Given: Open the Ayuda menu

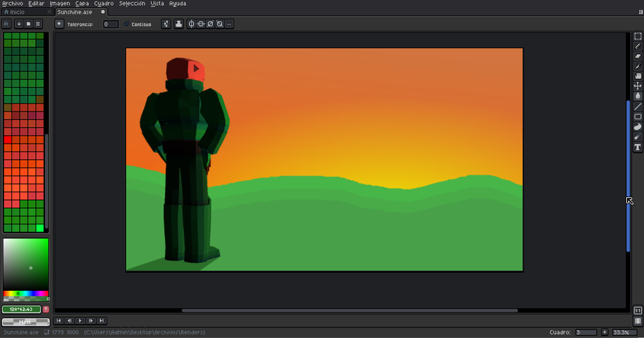Looking at the screenshot, I should pyautogui.click(x=177, y=4).
